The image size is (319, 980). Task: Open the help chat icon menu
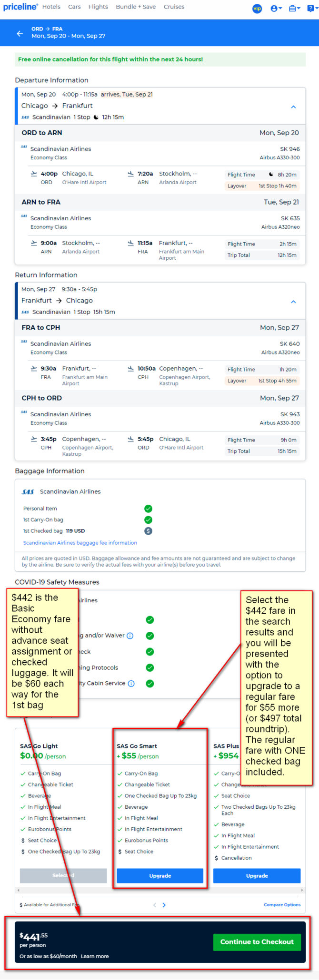312,9
